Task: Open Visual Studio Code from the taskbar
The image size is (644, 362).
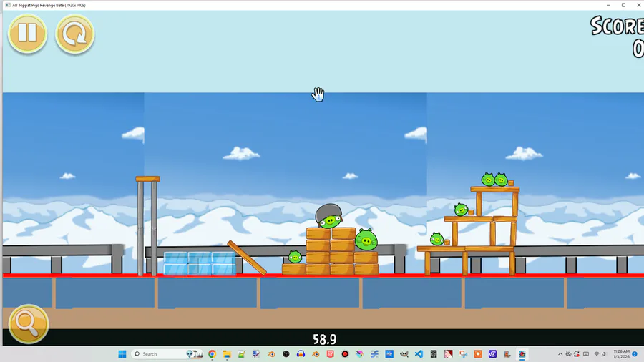Action: pyautogui.click(x=419, y=354)
